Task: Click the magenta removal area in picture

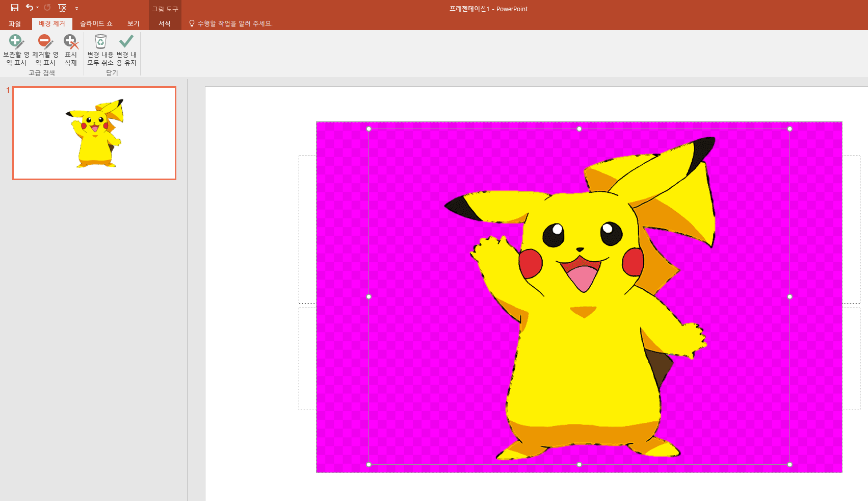Action: [x=408, y=357]
